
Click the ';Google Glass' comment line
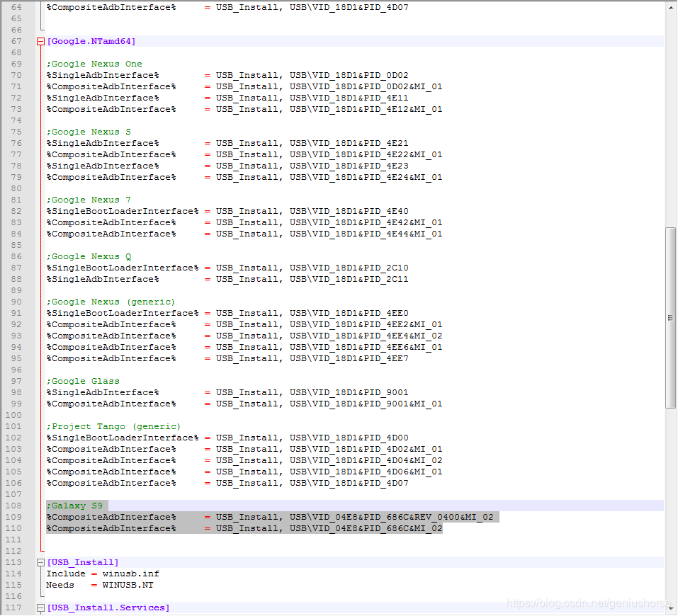[x=83, y=381]
